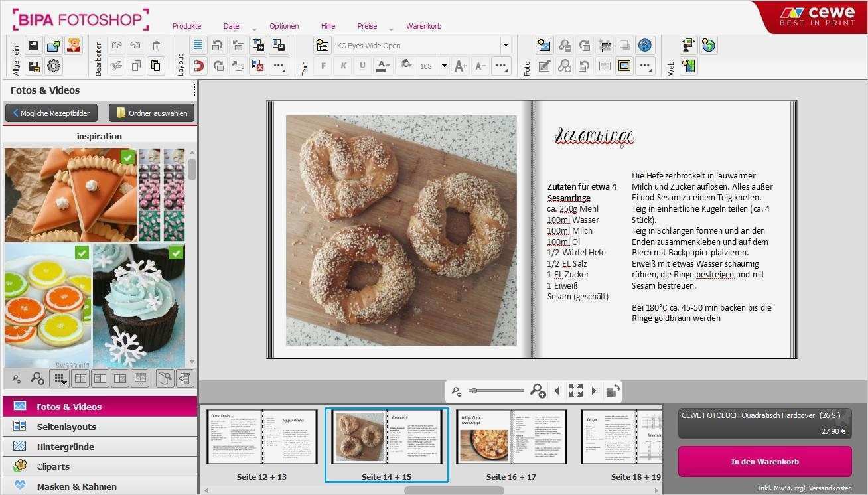Increase font size with the A+ icon
The width and height of the screenshot is (868, 495).
(x=461, y=66)
